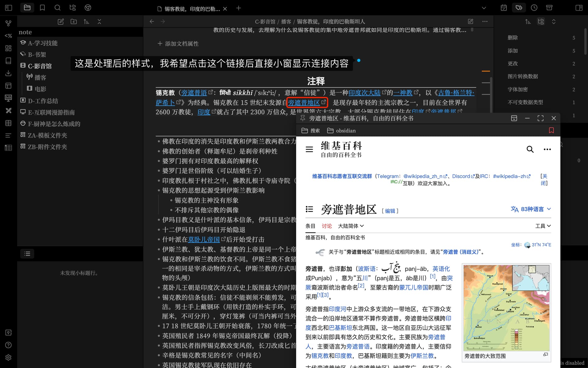Open the 旁遮普地区 link in the note
Screen dimensions: 588x368
[x=304, y=102]
